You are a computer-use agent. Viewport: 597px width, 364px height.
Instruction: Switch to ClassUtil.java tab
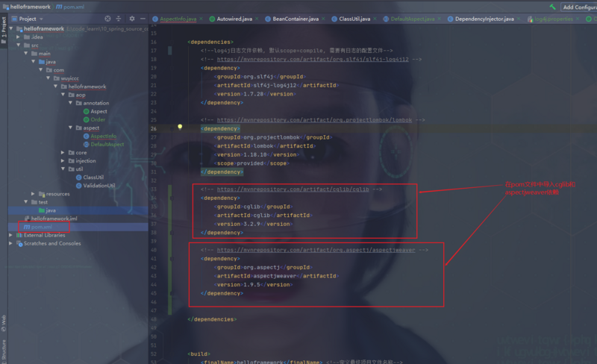[x=354, y=19]
